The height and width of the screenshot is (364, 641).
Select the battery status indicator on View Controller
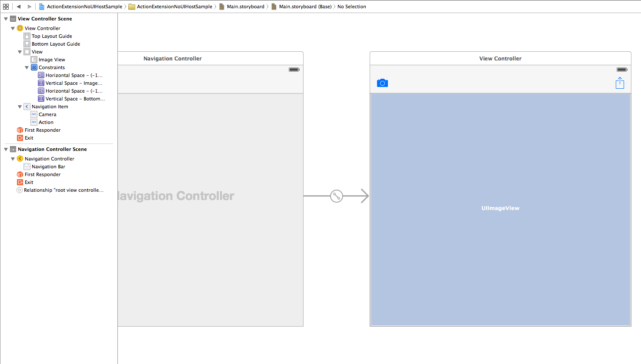tap(622, 69)
